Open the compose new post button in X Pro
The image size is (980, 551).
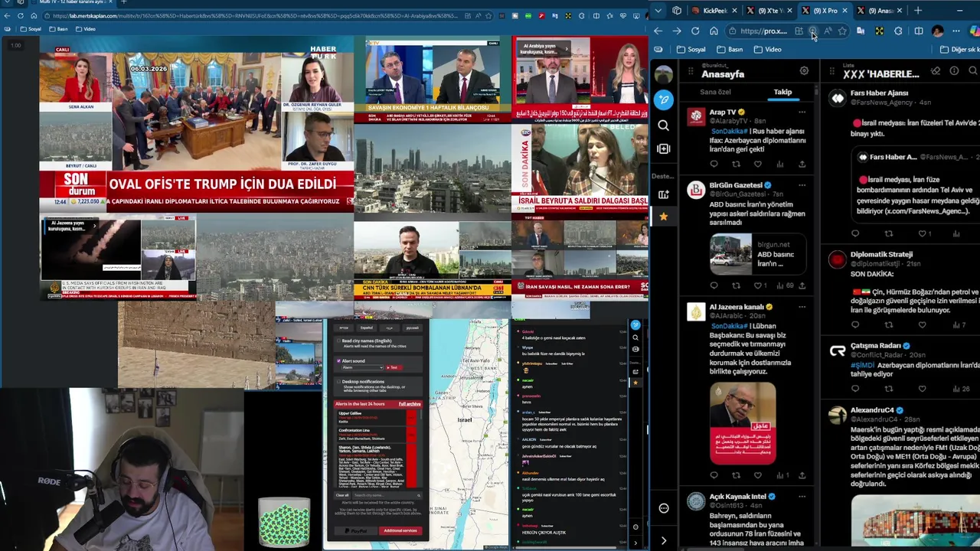664,99
